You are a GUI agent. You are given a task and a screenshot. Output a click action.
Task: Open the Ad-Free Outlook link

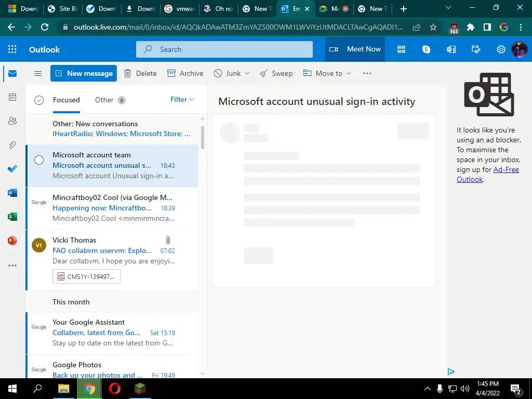487,175
